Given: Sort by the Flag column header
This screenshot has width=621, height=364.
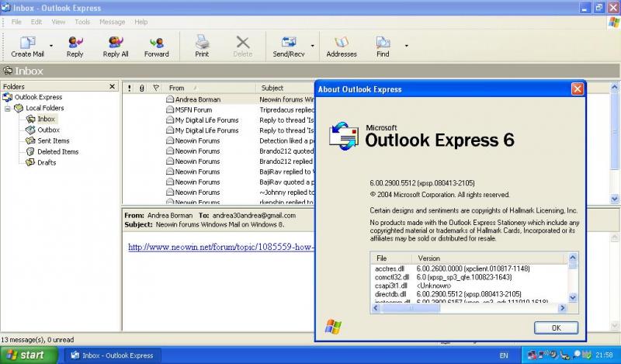Looking at the screenshot, I should 156,88.
